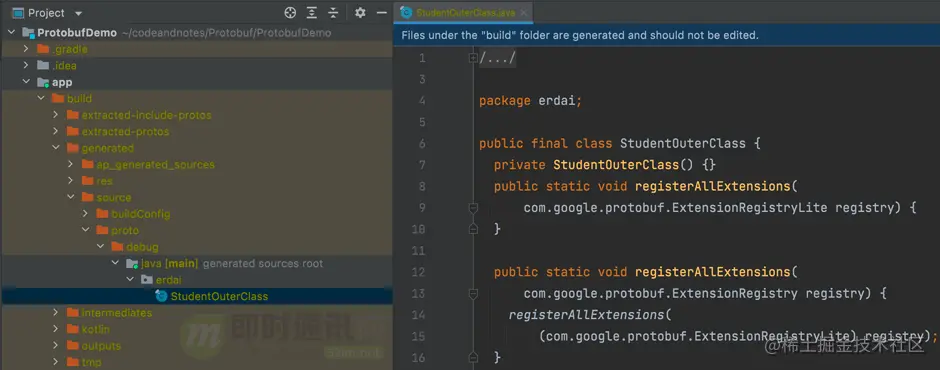
Task: Click the java generated sources root icon
Action: pos(132,263)
